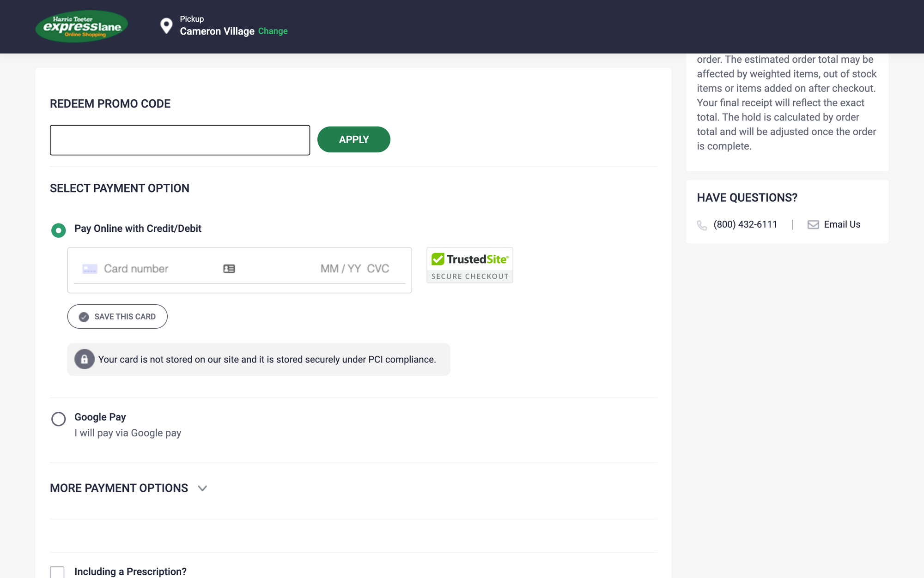The height and width of the screenshot is (578, 924).
Task: Click the pickup location pin icon
Action: click(x=166, y=26)
